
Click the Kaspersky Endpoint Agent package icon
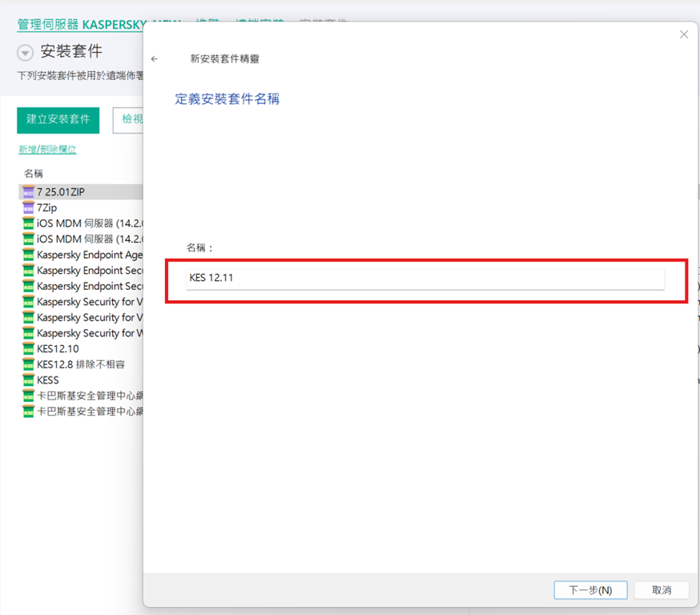coord(29,255)
